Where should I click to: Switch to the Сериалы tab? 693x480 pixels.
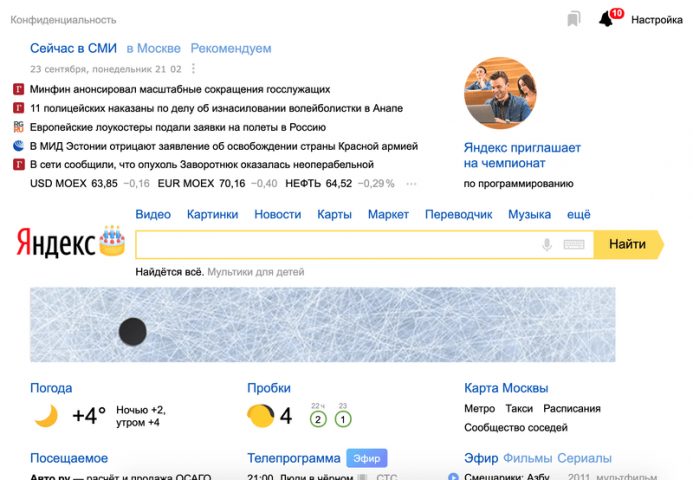tap(584, 458)
